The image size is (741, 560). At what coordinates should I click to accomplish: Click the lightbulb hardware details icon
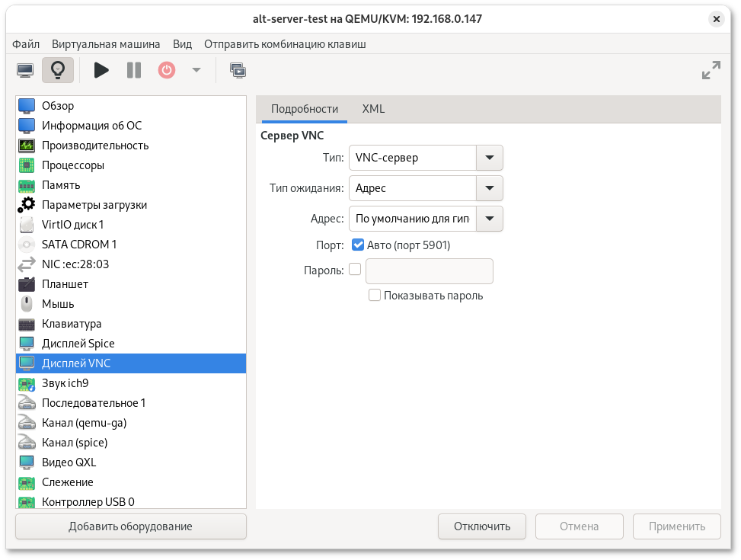(58, 71)
